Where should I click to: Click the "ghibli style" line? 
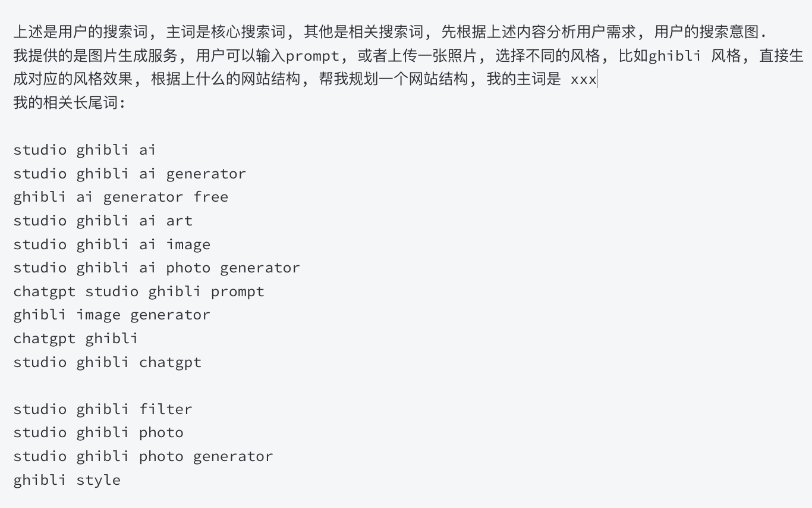(x=67, y=479)
